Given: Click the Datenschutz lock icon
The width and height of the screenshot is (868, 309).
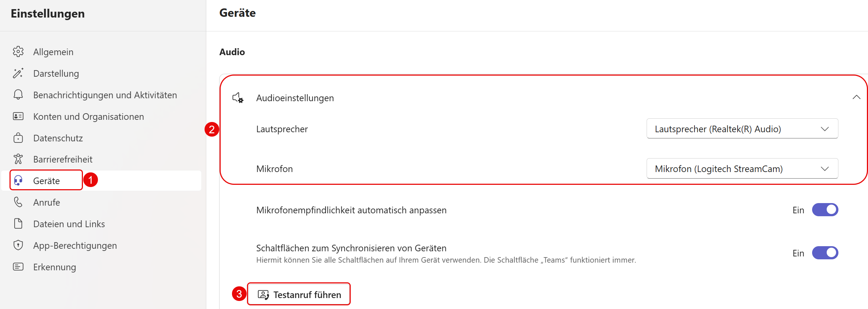Looking at the screenshot, I should click(18, 138).
